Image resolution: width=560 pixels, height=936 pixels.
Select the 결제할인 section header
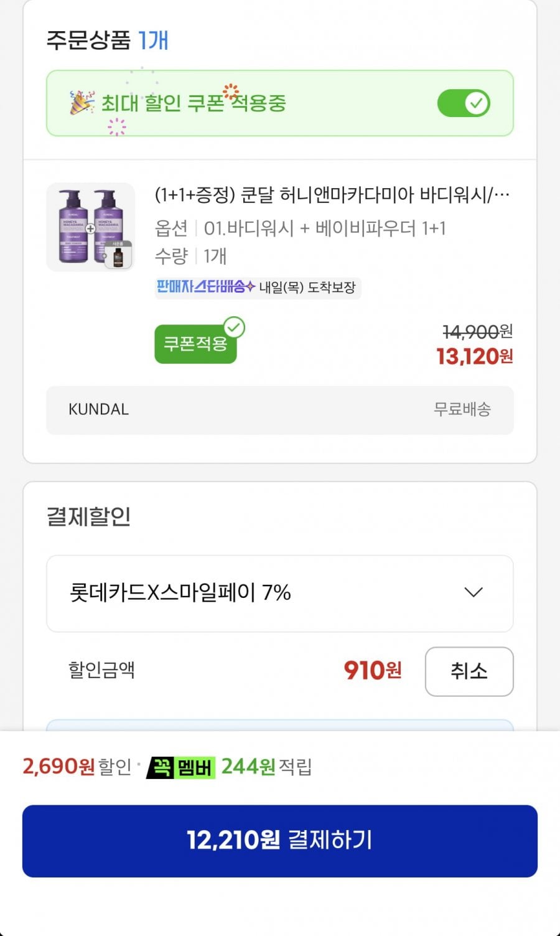coord(88,516)
